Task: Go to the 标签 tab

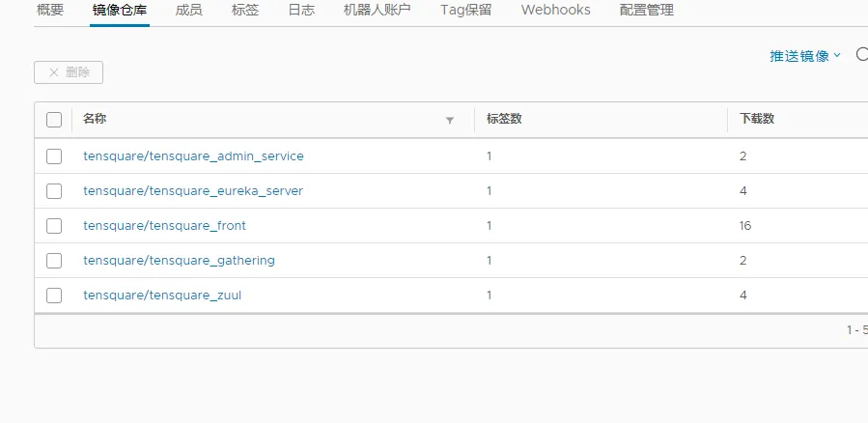Action: [245, 11]
